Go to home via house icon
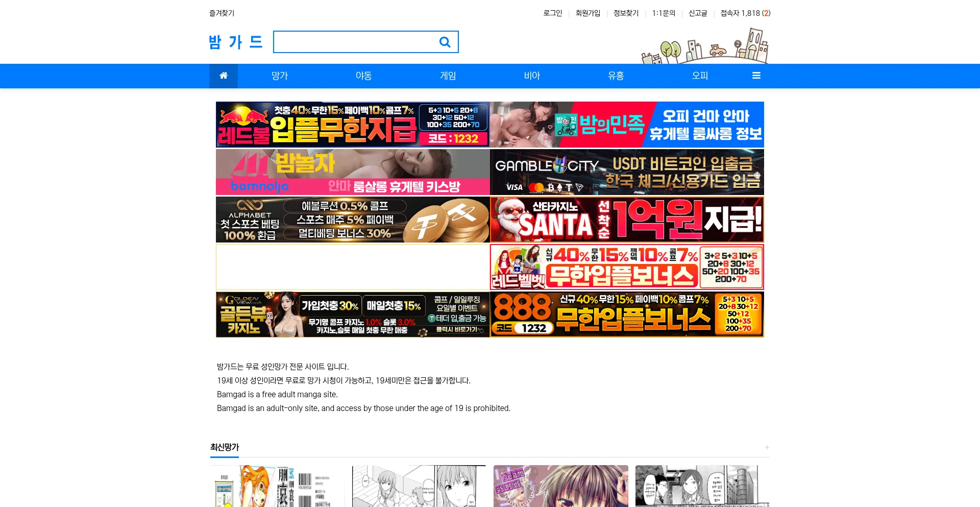 coord(224,76)
